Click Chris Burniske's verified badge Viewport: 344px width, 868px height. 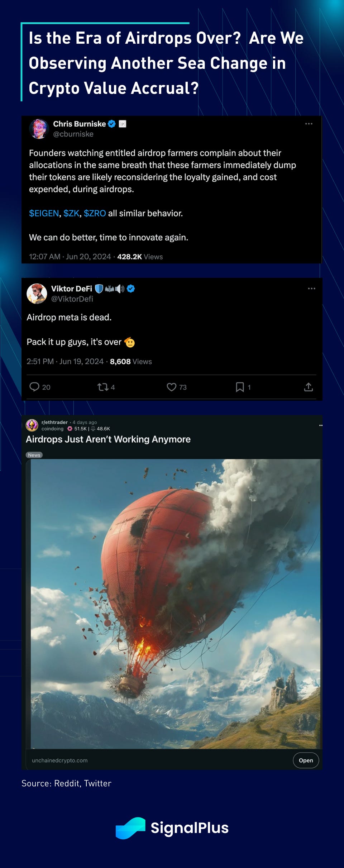click(112, 124)
